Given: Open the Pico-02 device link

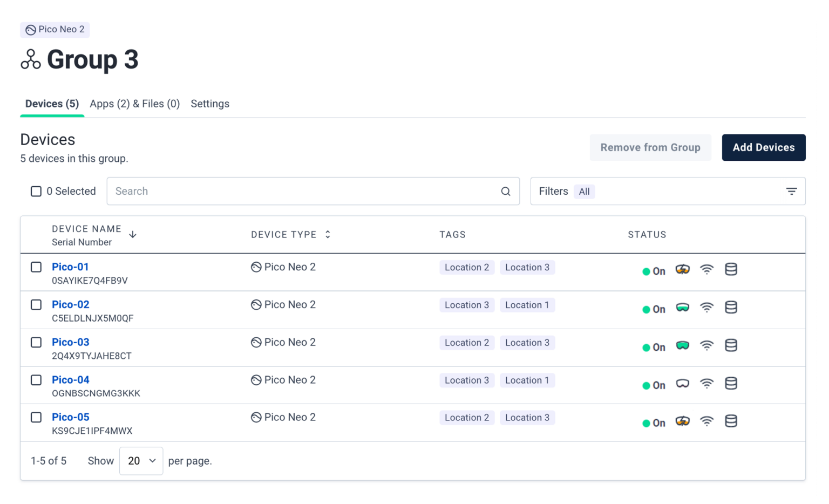Looking at the screenshot, I should (70, 304).
